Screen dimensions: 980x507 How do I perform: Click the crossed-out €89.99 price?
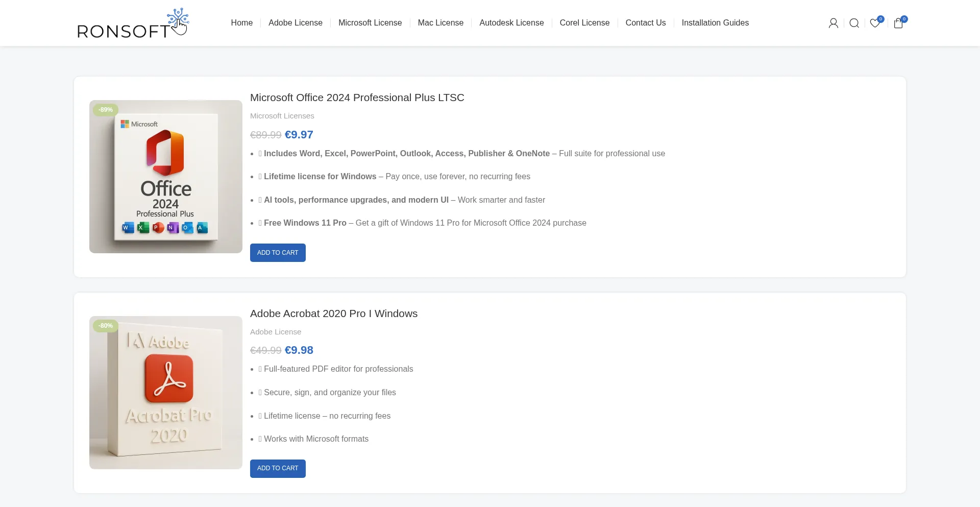click(x=266, y=135)
